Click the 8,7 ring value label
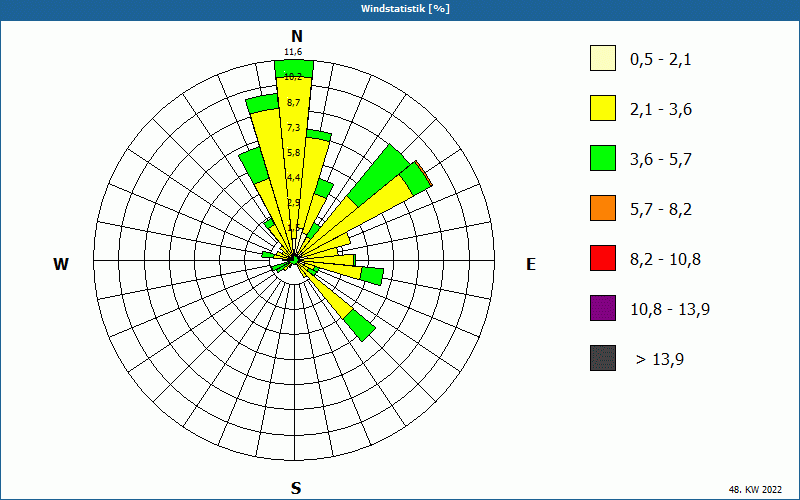800x500 pixels. click(x=293, y=103)
